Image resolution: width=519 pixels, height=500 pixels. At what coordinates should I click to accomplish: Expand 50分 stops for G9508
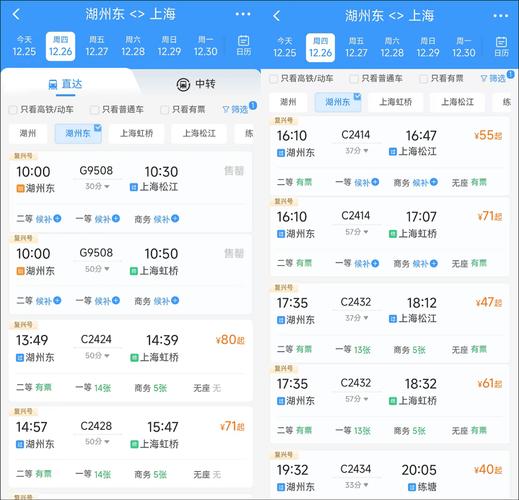97,268
